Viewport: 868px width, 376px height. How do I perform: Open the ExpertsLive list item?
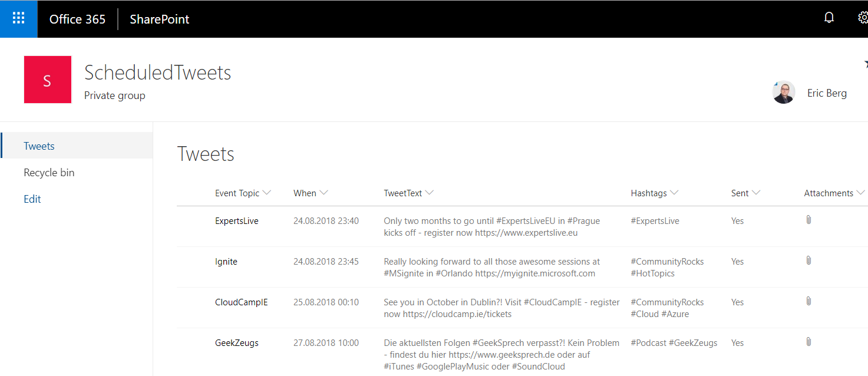pyautogui.click(x=237, y=221)
